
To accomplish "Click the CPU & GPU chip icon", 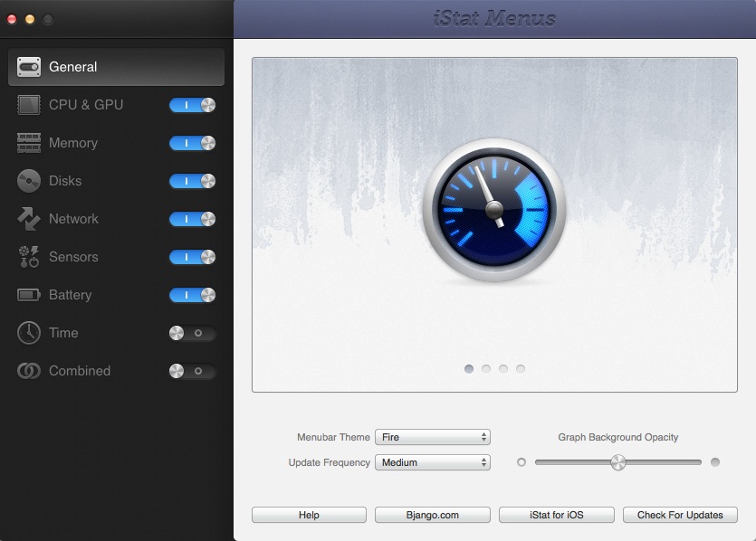I will pyautogui.click(x=29, y=105).
